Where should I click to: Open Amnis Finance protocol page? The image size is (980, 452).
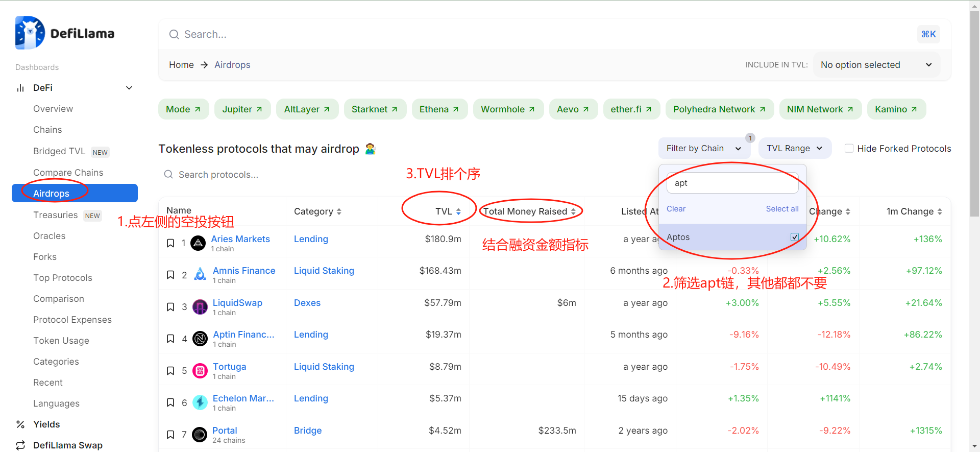click(244, 271)
